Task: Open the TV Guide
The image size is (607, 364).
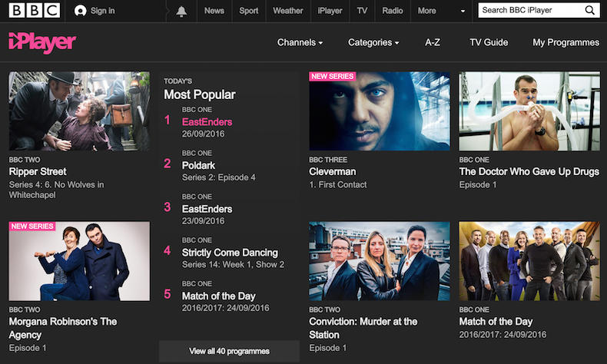Action: pyautogui.click(x=489, y=42)
